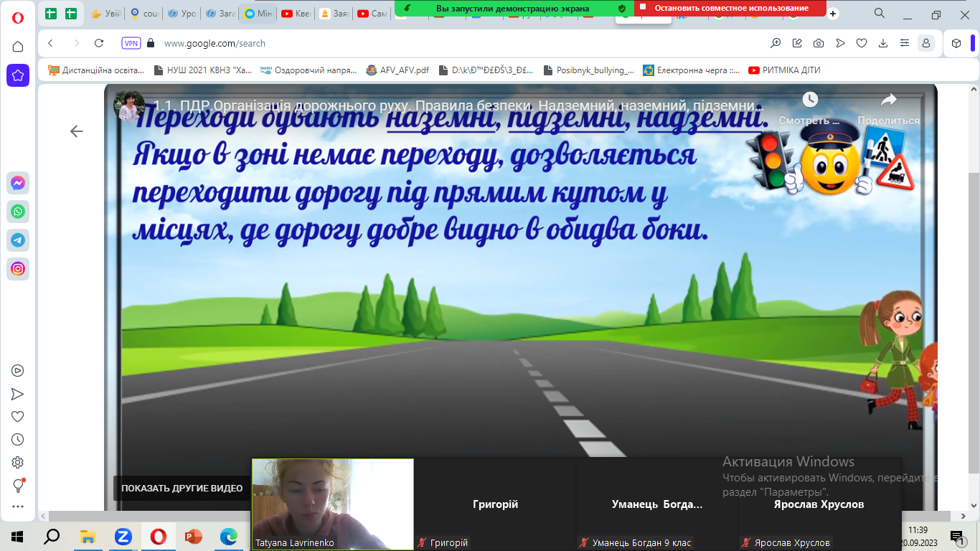Open Easy Setup sliders icon
This screenshot has height=551, width=980.
(905, 43)
